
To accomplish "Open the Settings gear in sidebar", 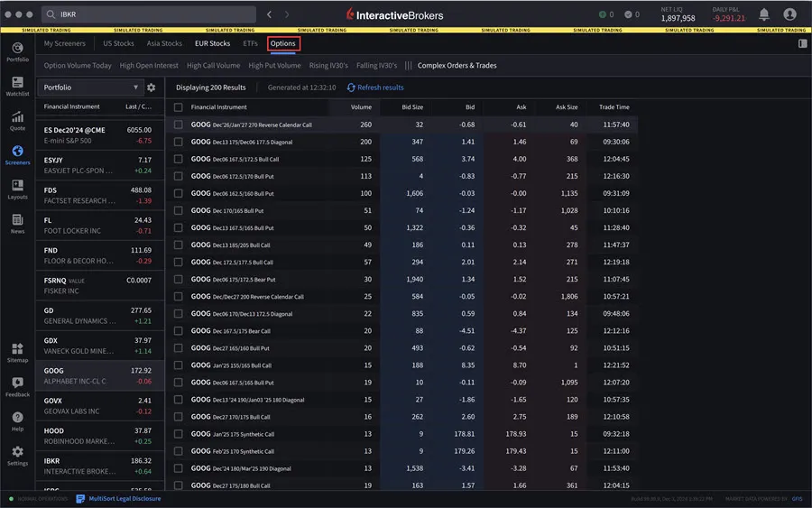I will 18,451.
